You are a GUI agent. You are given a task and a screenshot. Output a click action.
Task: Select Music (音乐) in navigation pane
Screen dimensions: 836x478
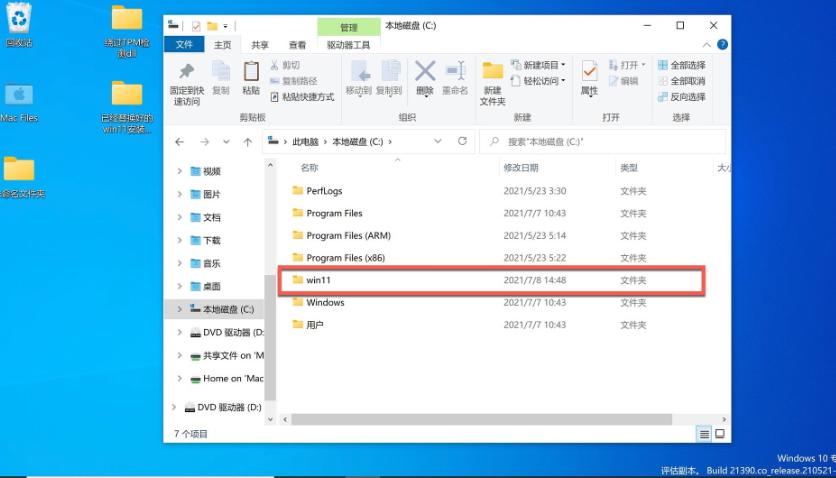[211, 263]
